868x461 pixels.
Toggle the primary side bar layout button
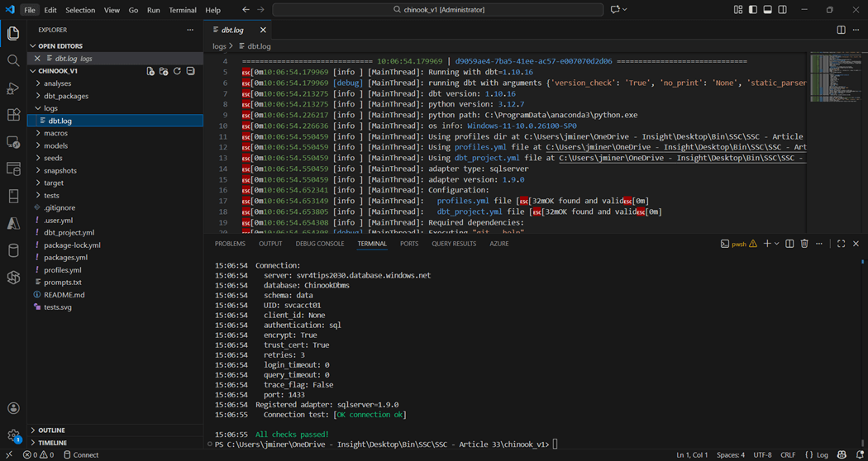pos(752,10)
